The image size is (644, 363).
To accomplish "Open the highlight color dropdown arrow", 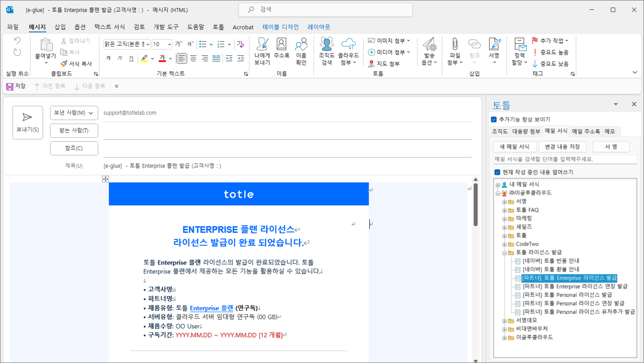I will [x=152, y=59].
